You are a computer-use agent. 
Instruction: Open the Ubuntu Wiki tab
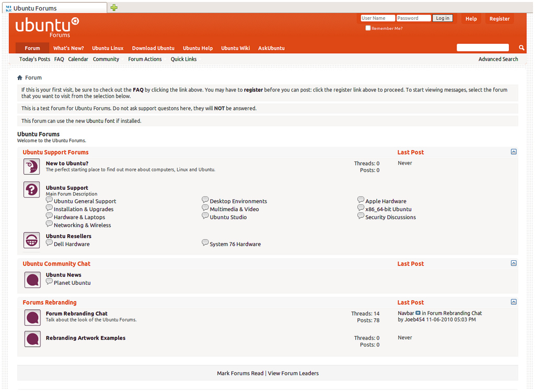pos(236,48)
